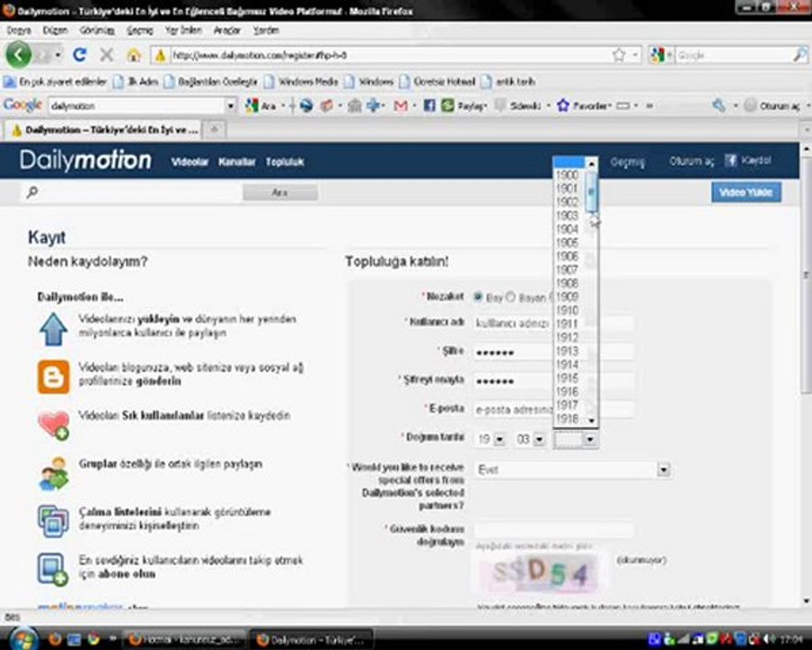Open the birth month dropdown showing 03
The width and height of the screenshot is (812, 650).
540,440
